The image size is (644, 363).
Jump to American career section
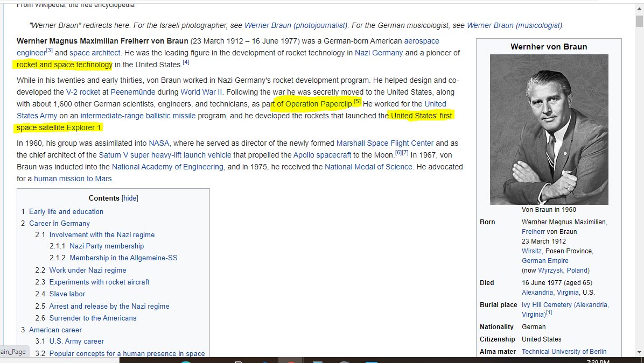(x=55, y=331)
